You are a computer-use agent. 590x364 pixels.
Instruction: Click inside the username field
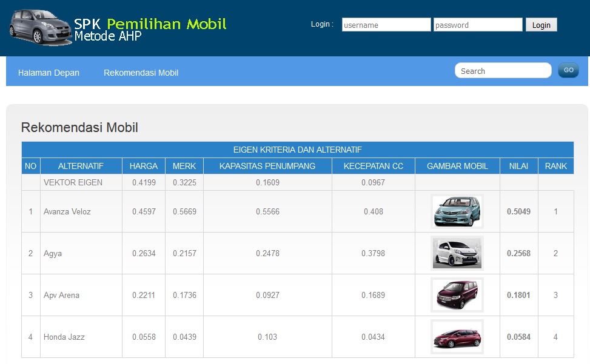(x=386, y=25)
